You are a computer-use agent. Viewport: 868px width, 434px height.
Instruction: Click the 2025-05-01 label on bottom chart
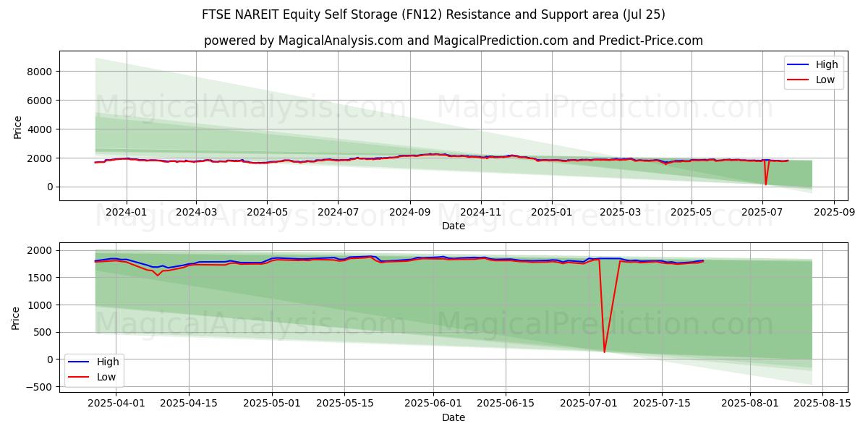[272, 404]
